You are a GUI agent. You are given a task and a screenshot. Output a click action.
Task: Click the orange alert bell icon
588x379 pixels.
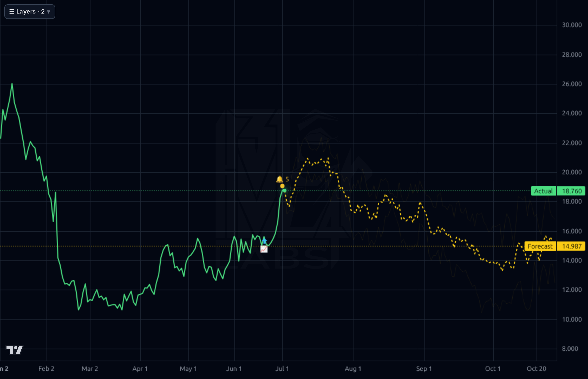[279, 179]
